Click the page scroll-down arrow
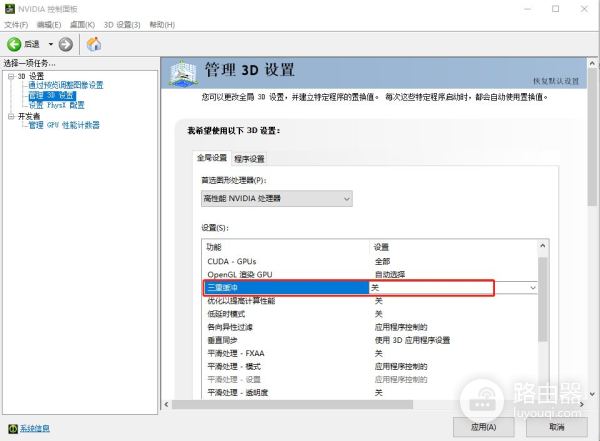 pyautogui.click(x=592, y=394)
